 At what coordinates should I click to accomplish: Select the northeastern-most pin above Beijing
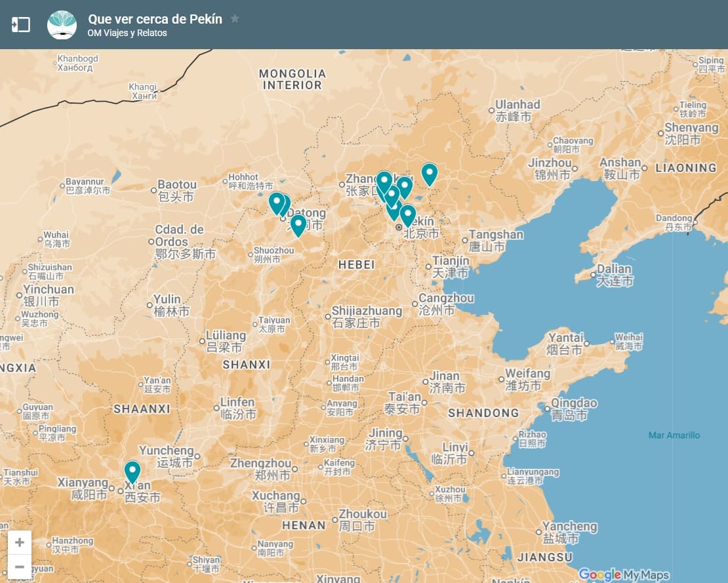(x=430, y=174)
